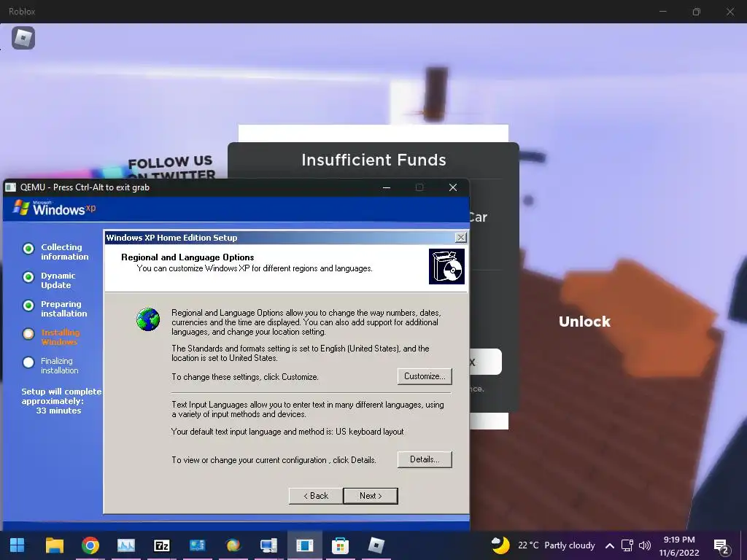The width and height of the screenshot is (747, 560).
Task: Click the globe icon in Regional options
Action: pos(148,319)
